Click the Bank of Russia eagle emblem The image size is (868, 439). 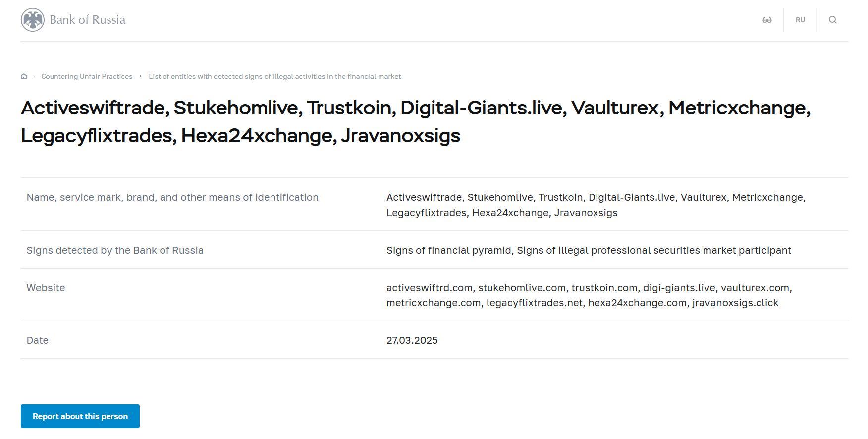33,20
